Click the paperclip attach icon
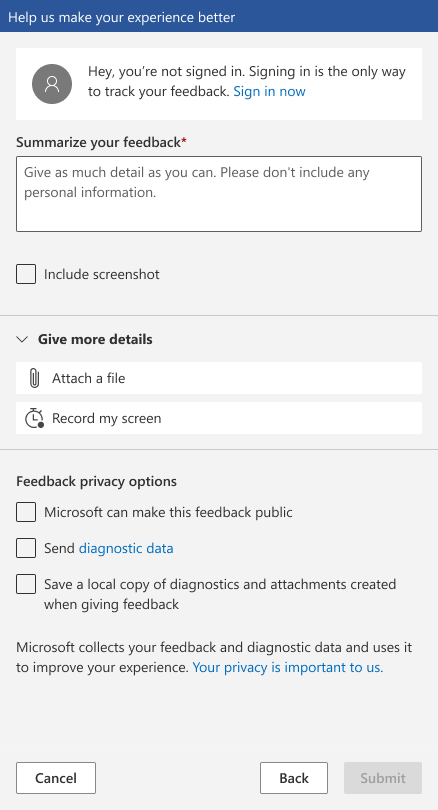Viewport: 438px width, 810px height. pyautogui.click(x=34, y=378)
